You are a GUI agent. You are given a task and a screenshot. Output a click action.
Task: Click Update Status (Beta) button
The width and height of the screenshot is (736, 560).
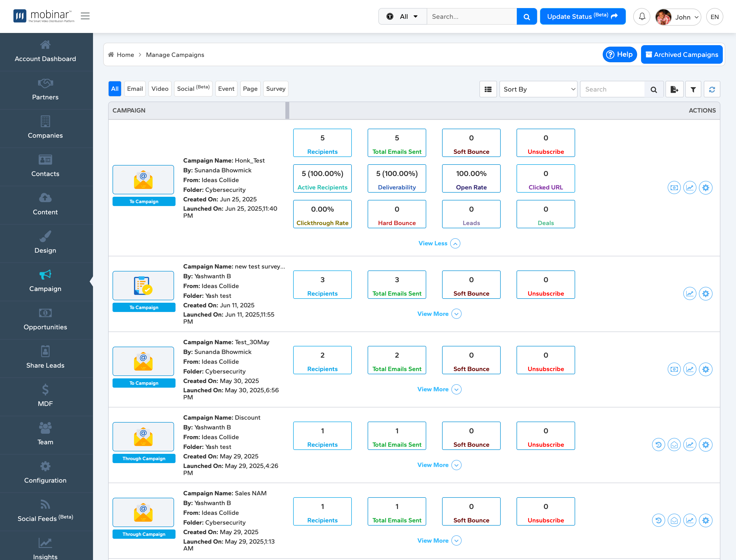[x=582, y=17]
